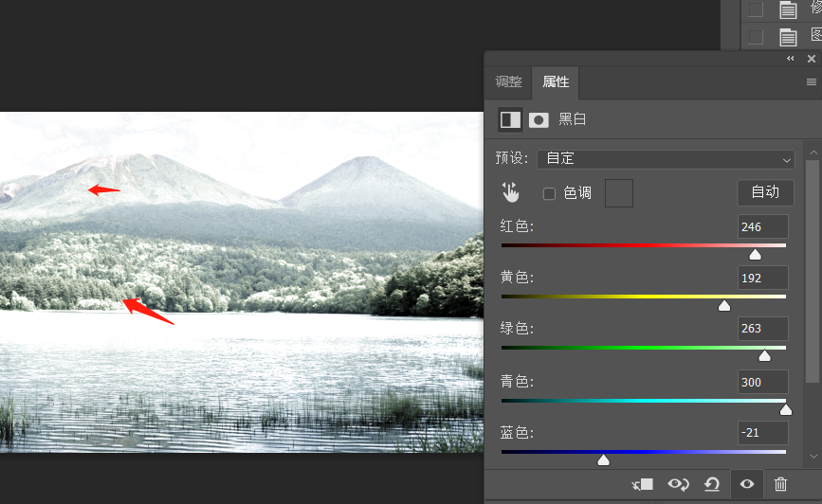
Task: Click the lake landscape canvas image
Action: (242, 282)
